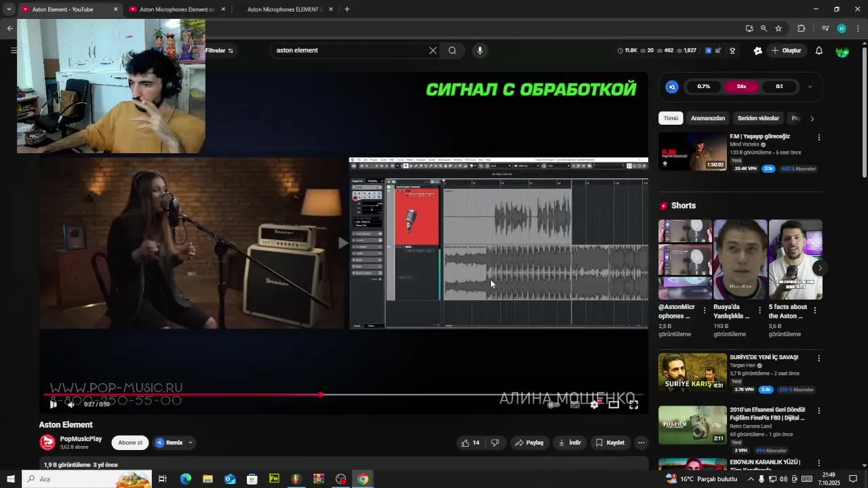The image size is (868, 488).
Task: Click the Paylaş share button
Action: [529, 443]
